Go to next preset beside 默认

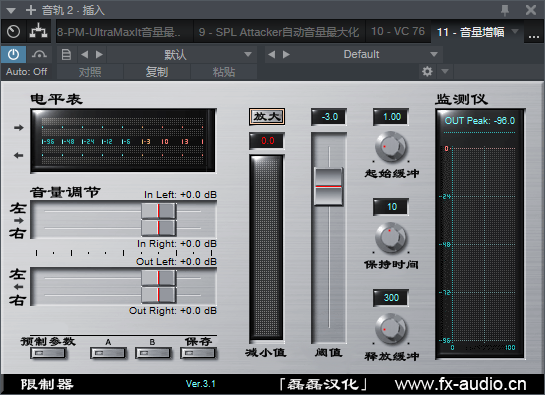pyautogui.click(x=99, y=55)
